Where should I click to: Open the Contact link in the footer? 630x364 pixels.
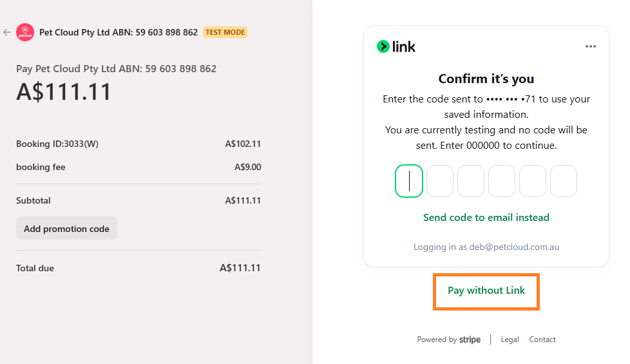click(x=542, y=340)
